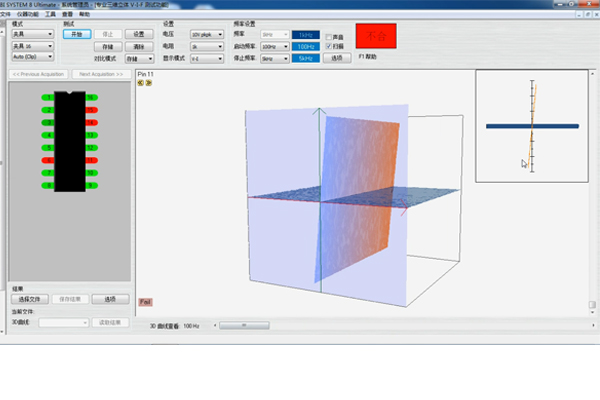
Task: Click the right yellow arrow under Pin 11
Action: click(x=149, y=83)
